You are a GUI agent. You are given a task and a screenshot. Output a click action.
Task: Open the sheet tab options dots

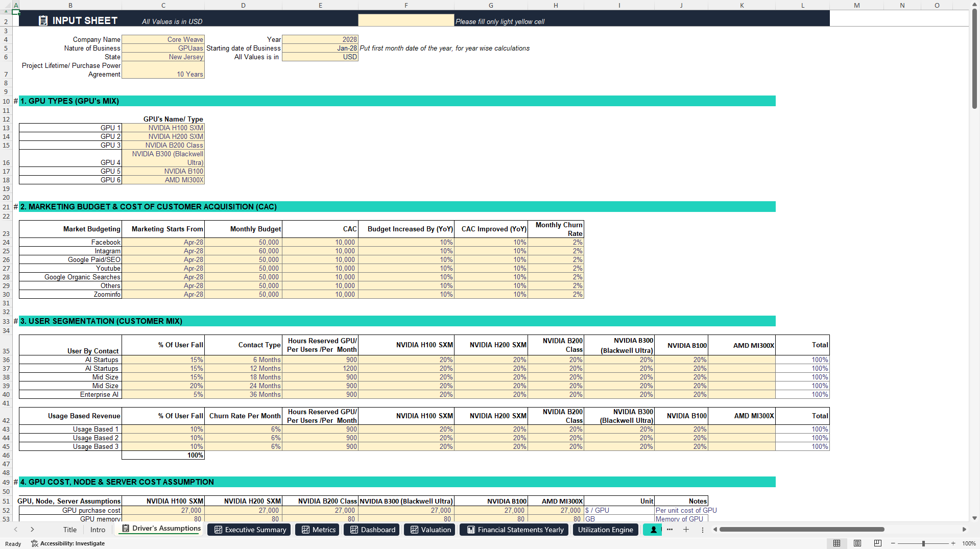(703, 530)
